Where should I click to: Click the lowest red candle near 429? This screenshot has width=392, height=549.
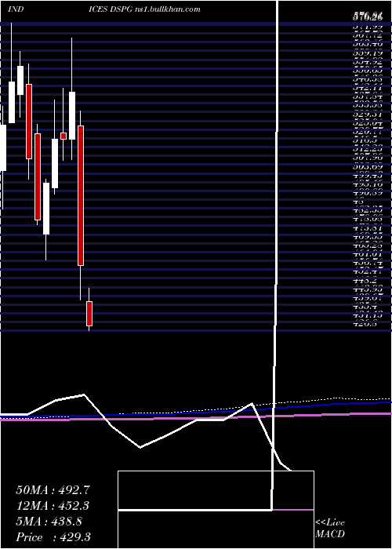pyautogui.click(x=89, y=314)
